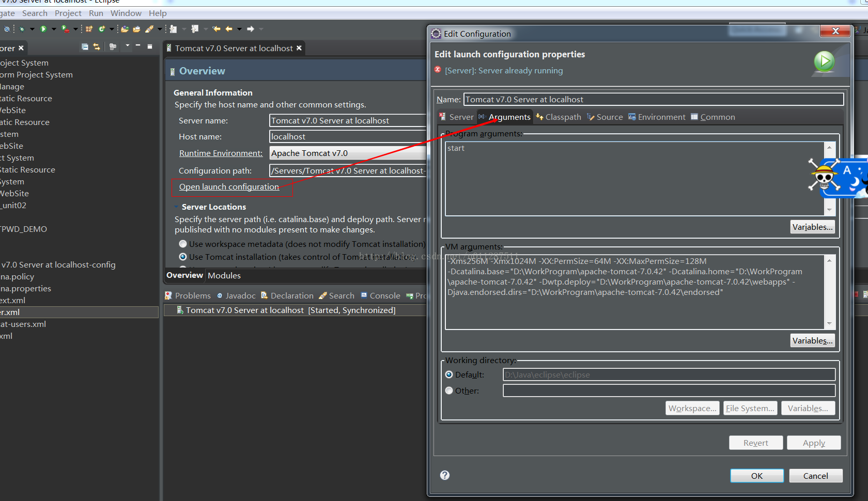This screenshot has width=868, height=501.
Task: Open the Run menu
Action: coord(96,13)
